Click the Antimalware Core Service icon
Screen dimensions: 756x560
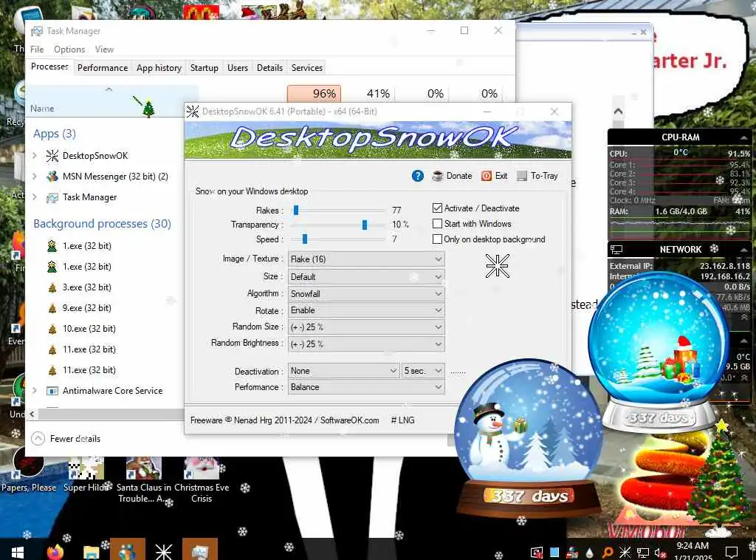(52, 391)
